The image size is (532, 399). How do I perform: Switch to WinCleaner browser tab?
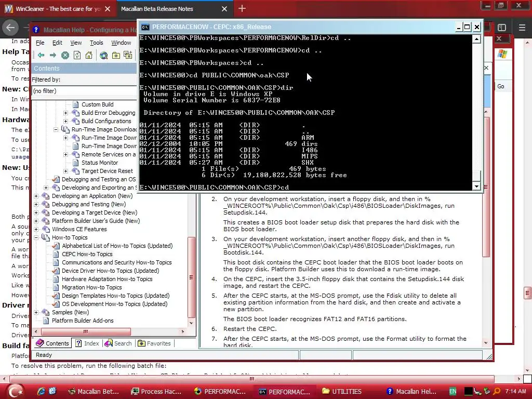point(58,9)
